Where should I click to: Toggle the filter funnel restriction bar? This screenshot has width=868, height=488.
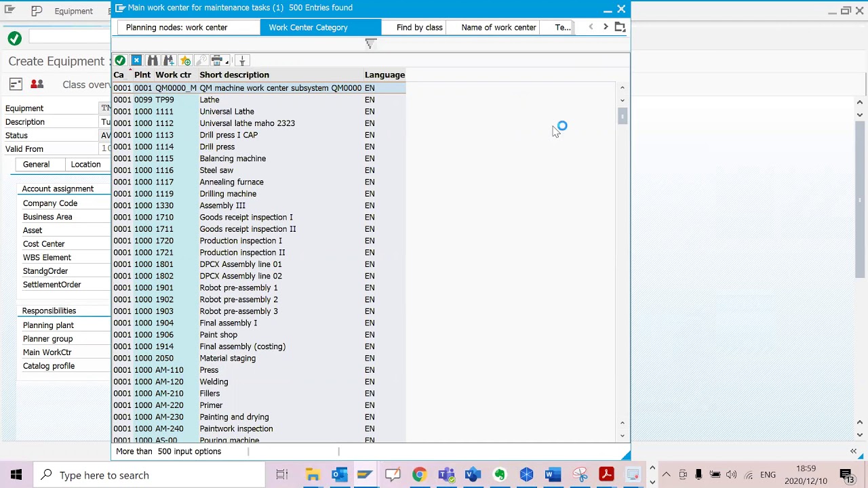(x=370, y=44)
